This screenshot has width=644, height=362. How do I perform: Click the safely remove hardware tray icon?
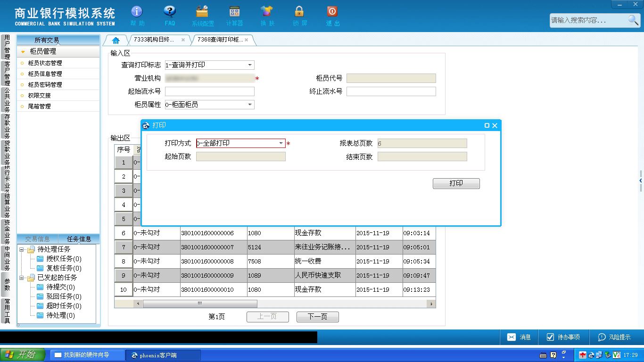[608, 355]
